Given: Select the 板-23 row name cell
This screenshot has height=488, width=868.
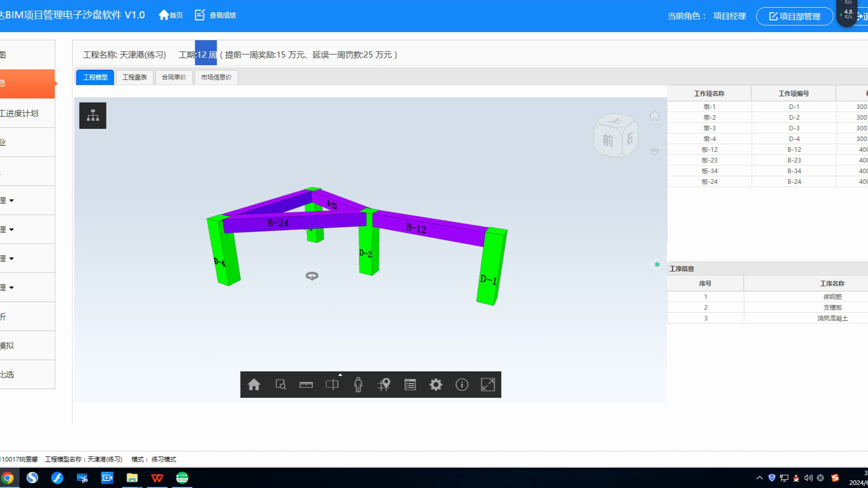Looking at the screenshot, I should pyautogui.click(x=709, y=160).
